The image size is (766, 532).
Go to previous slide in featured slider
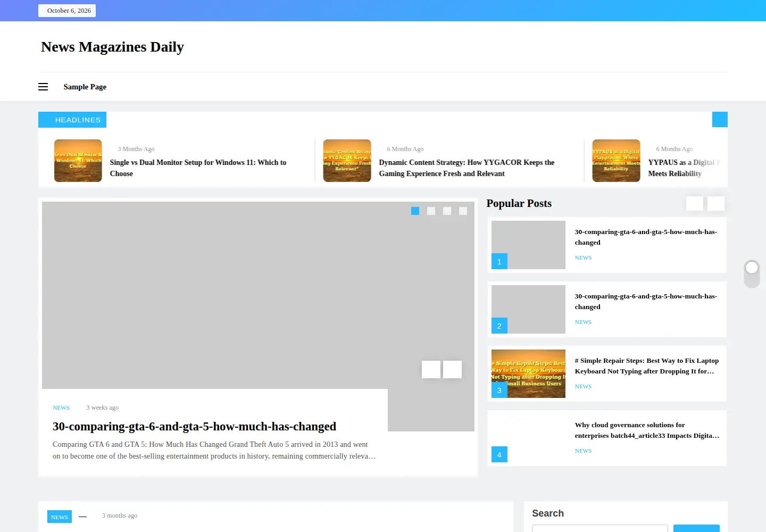point(431,369)
